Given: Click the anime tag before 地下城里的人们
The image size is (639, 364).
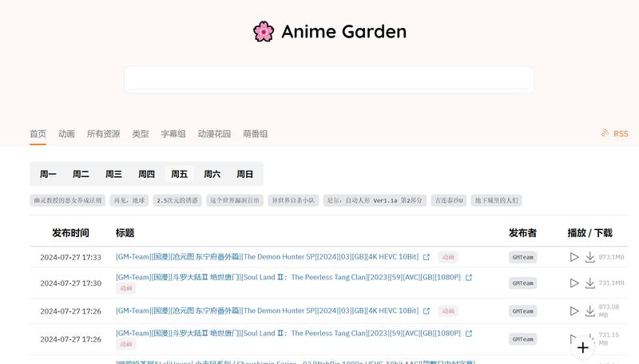Looking at the screenshot, I should point(449,200).
